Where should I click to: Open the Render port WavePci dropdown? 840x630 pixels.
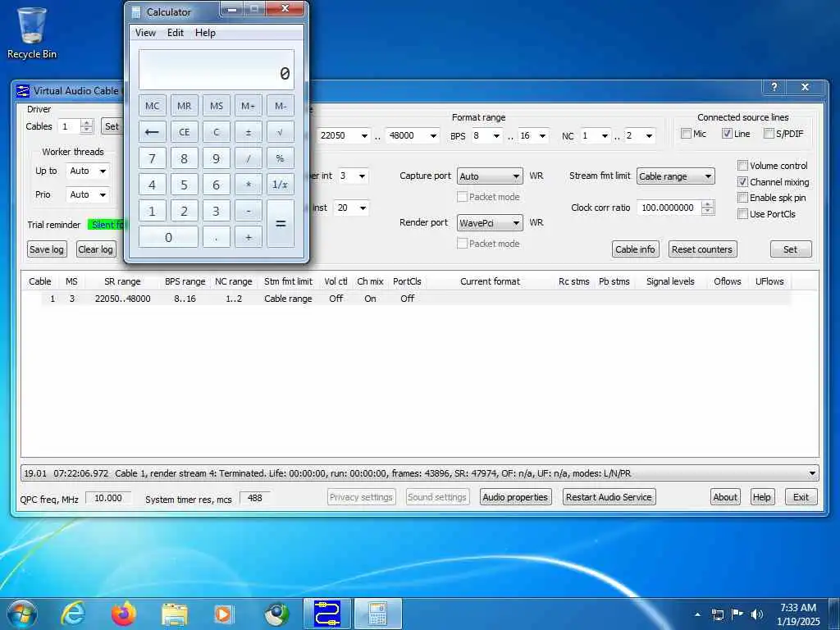[490, 223]
